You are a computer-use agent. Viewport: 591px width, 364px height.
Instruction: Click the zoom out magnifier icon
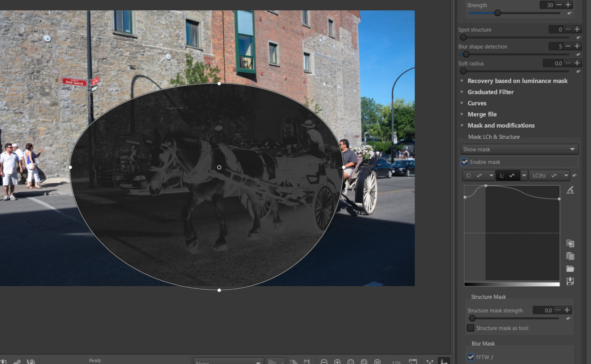(324, 361)
